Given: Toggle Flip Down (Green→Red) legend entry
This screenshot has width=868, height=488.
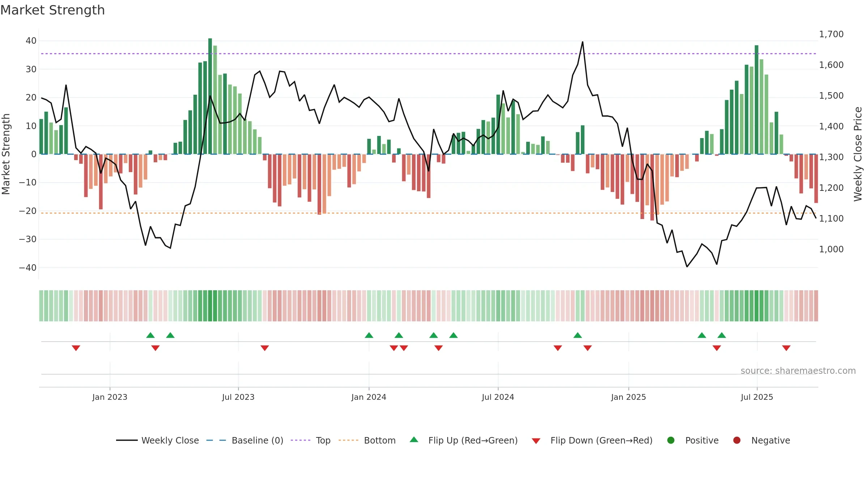Looking at the screenshot, I should (x=592, y=440).
